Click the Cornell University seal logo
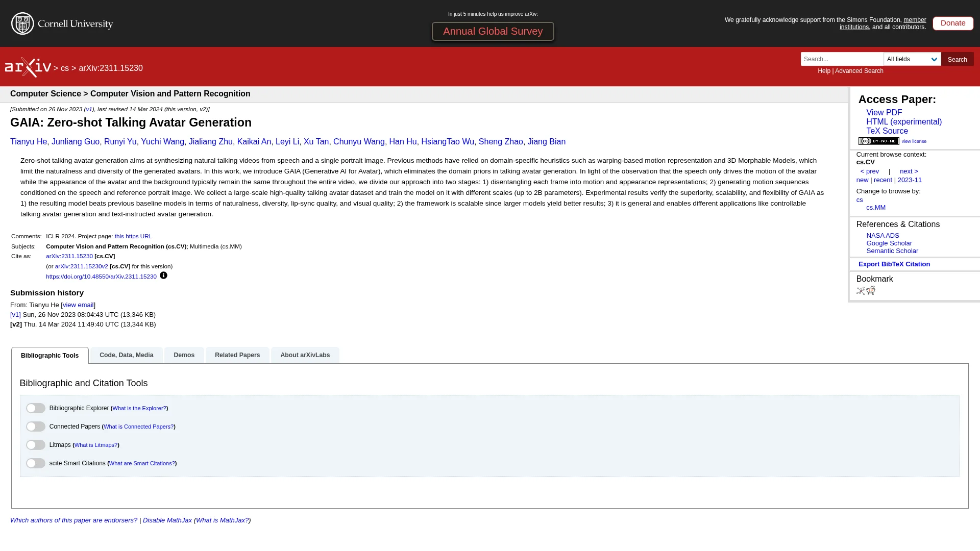Screen dimensions: 980x551 coord(22,23)
